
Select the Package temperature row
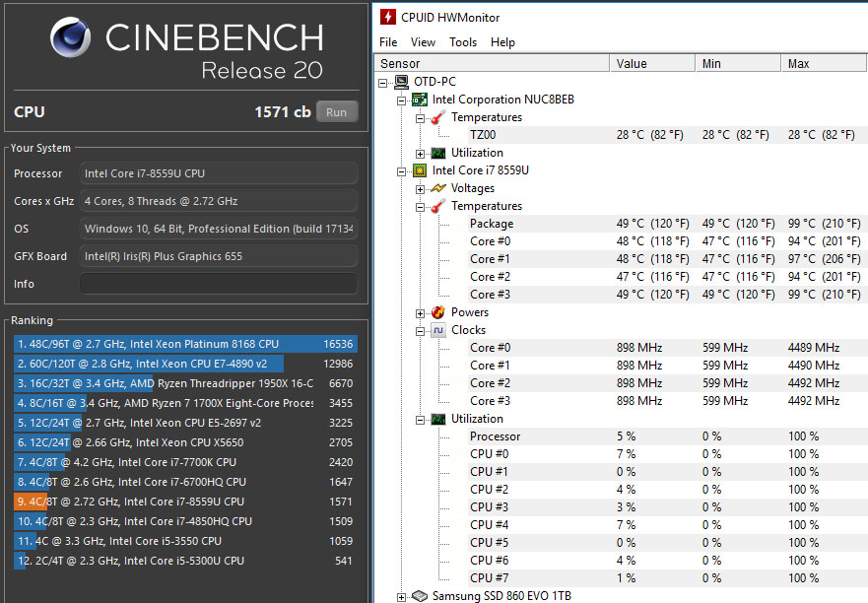pos(666,224)
